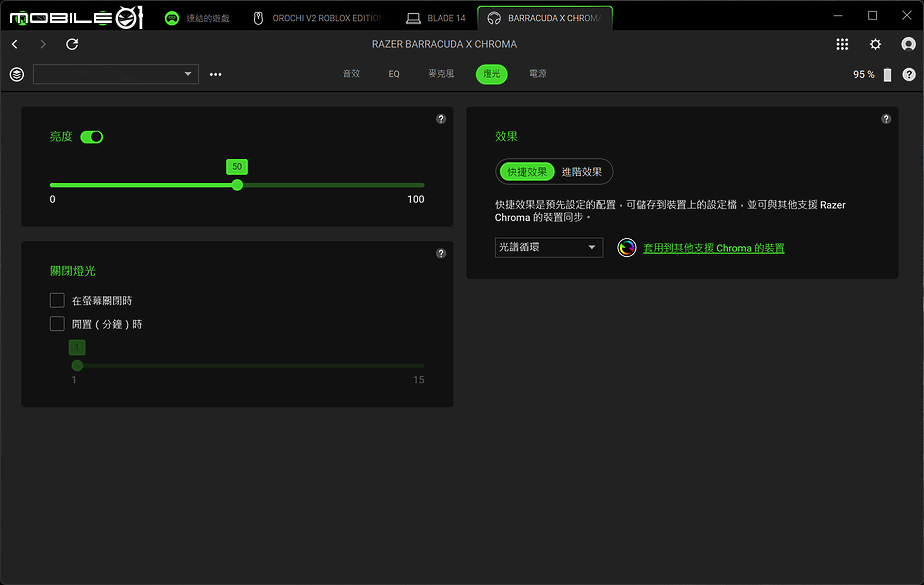Click the brightness slider handle at 50
The height and width of the screenshot is (585, 924).
(237, 185)
